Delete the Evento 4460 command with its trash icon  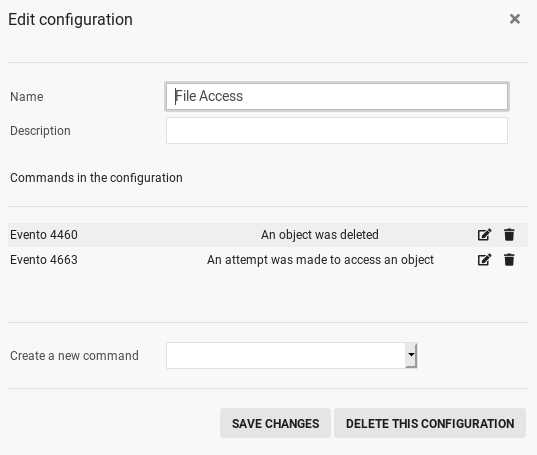click(509, 235)
